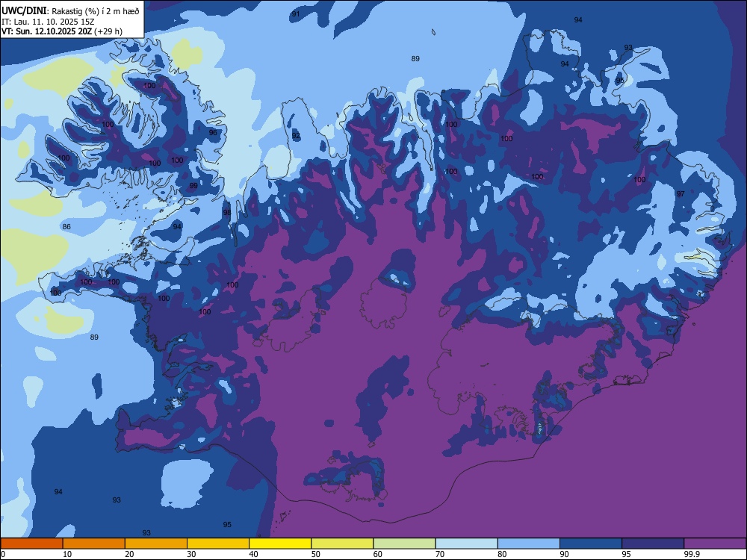Pick the amber 20–30 legend swatch

tap(156, 544)
